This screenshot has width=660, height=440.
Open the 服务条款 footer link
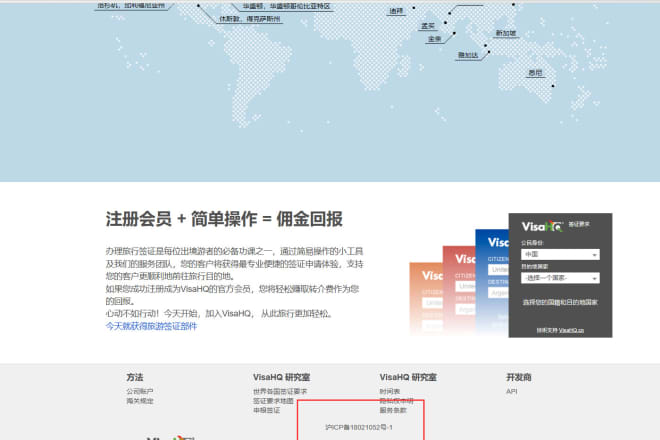pos(393,410)
